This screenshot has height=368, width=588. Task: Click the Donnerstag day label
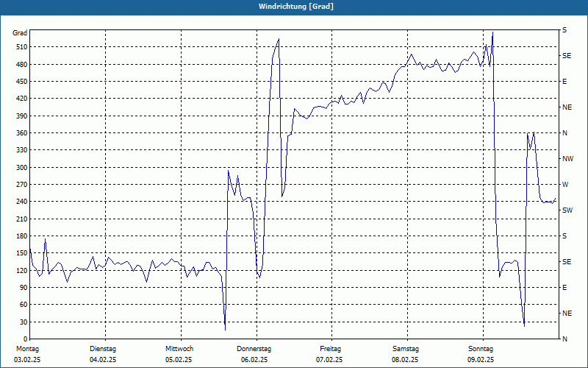(x=254, y=349)
